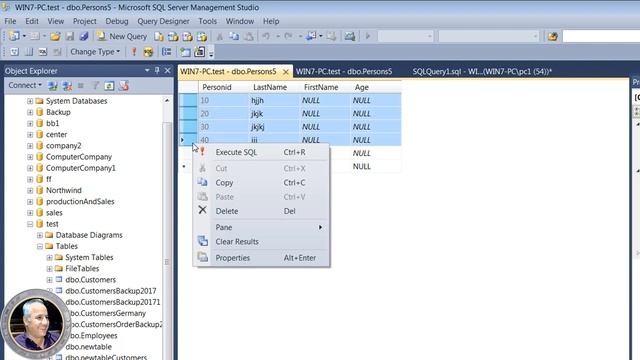This screenshot has width=640, height=360.
Task: Collapse the Tables folder node
Action: coord(40,247)
